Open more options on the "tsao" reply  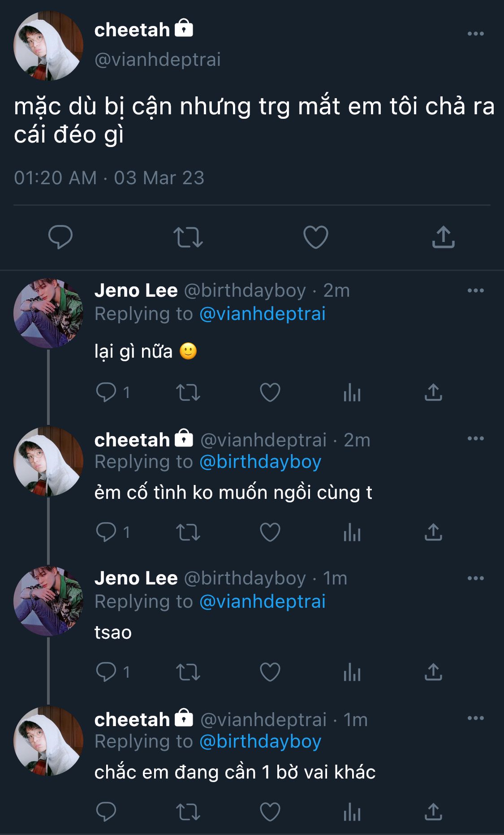click(x=475, y=578)
